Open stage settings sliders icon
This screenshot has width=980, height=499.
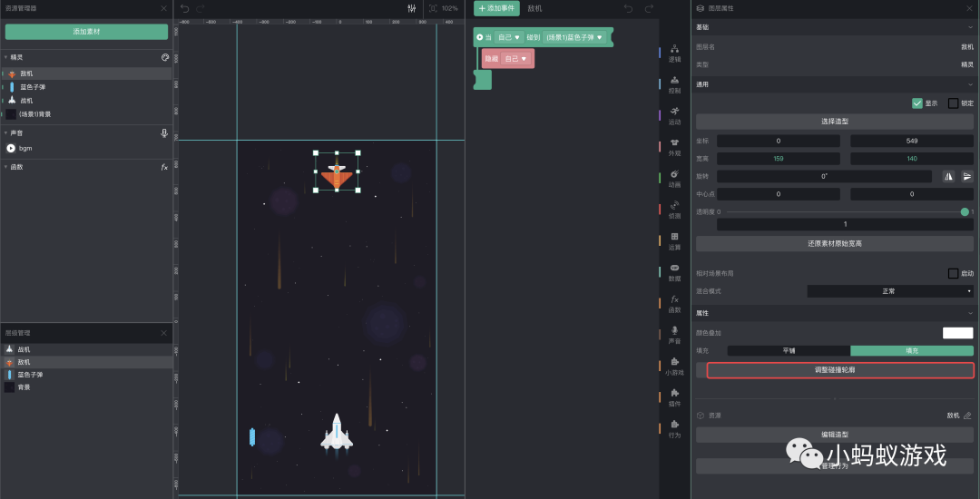coord(411,8)
